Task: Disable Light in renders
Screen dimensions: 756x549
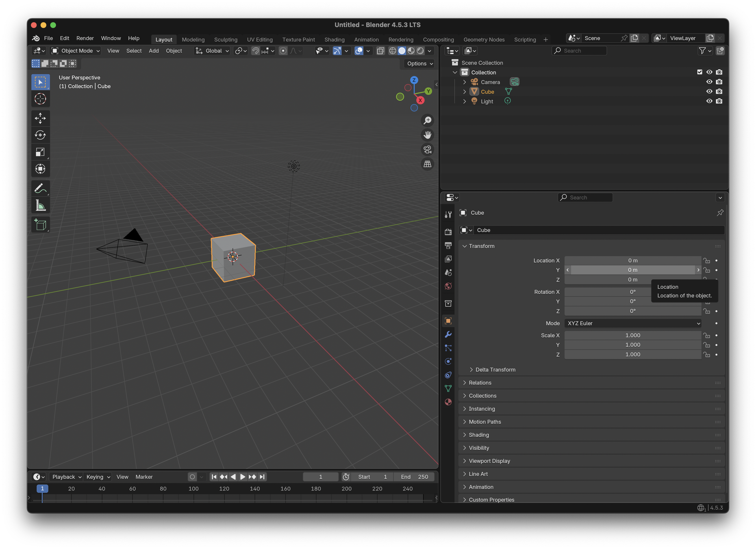Action: tap(719, 101)
